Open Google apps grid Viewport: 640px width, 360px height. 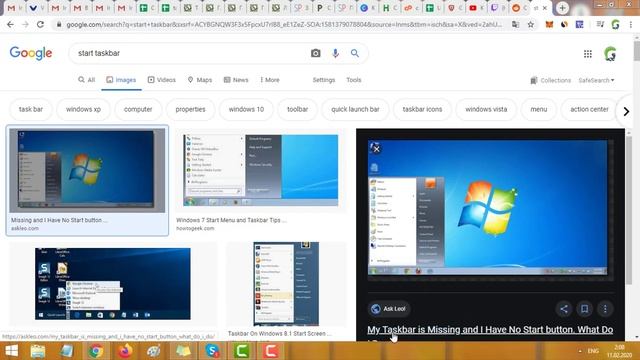click(x=588, y=53)
